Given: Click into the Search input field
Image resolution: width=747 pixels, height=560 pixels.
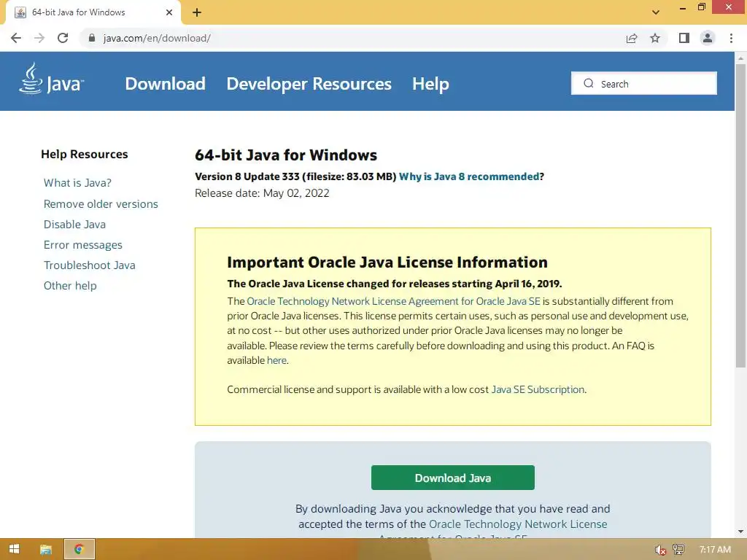Looking at the screenshot, I should pos(643,83).
